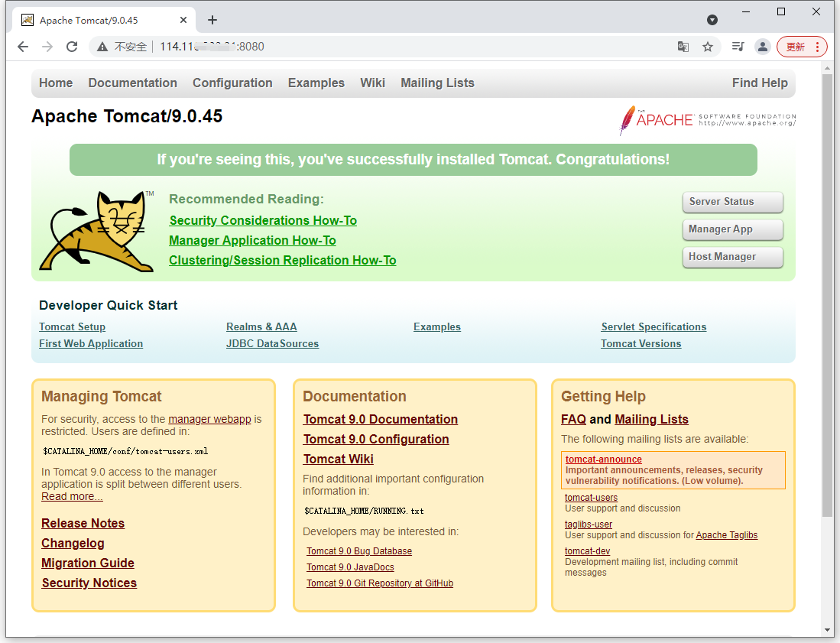Open Tomcat 9.0 Git Repository at GitHub
This screenshot has width=840, height=643.
[x=380, y=583]
